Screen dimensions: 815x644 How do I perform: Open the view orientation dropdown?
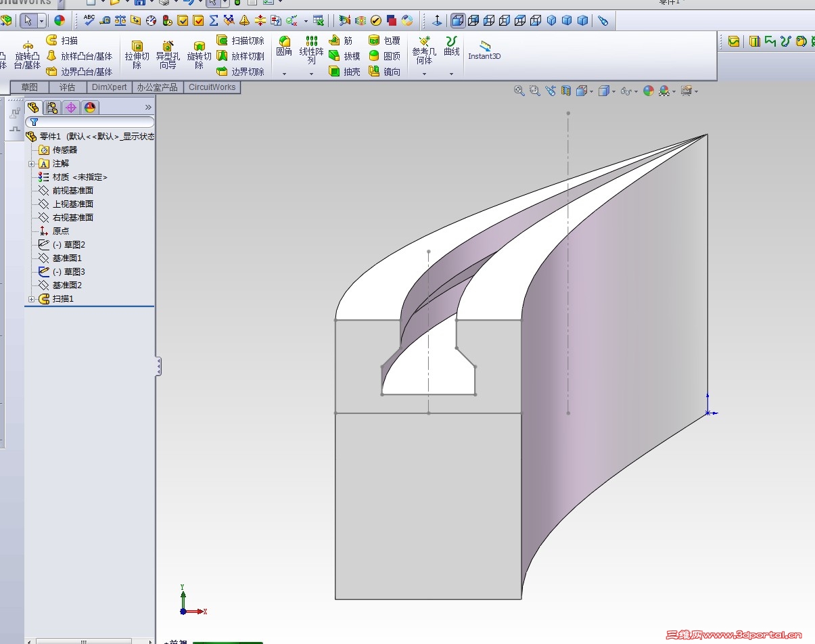click(584, 91)
